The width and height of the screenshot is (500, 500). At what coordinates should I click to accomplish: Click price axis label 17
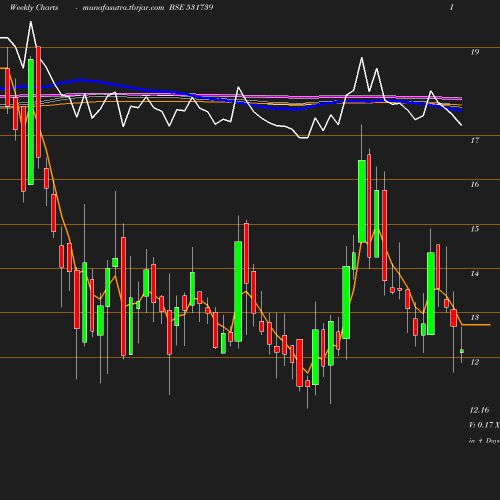(475, 140)
